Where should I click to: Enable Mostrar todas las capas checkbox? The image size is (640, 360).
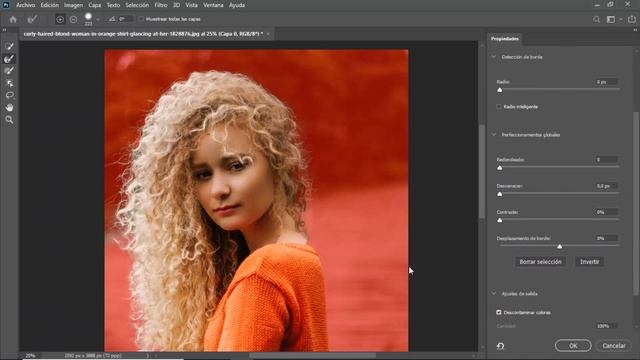[141, 19]
